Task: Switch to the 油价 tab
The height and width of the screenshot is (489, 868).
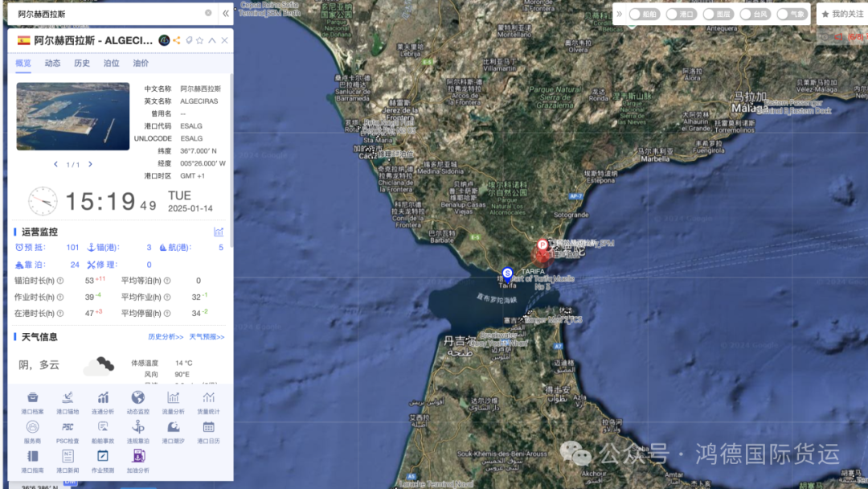Action: (141, 63)
